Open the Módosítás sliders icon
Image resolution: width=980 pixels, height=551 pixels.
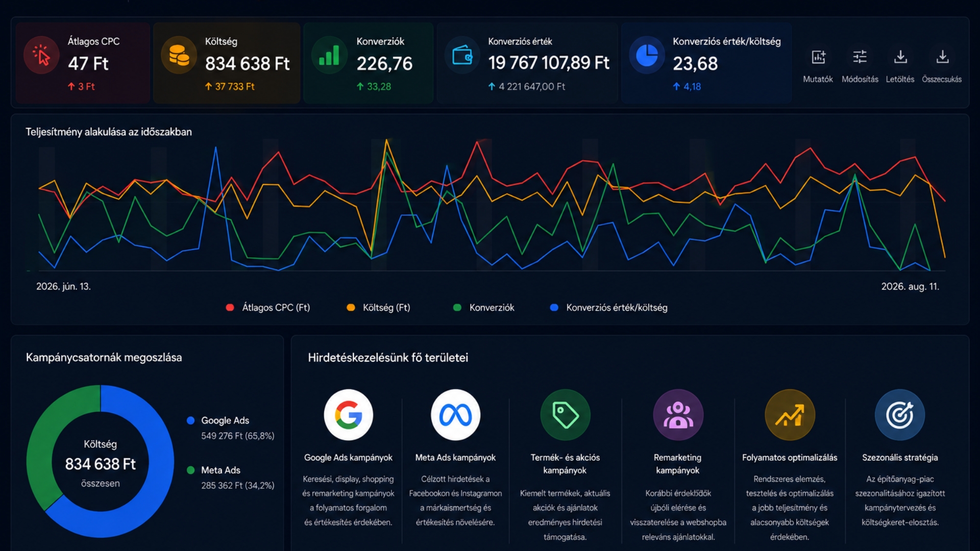(860, 57)
